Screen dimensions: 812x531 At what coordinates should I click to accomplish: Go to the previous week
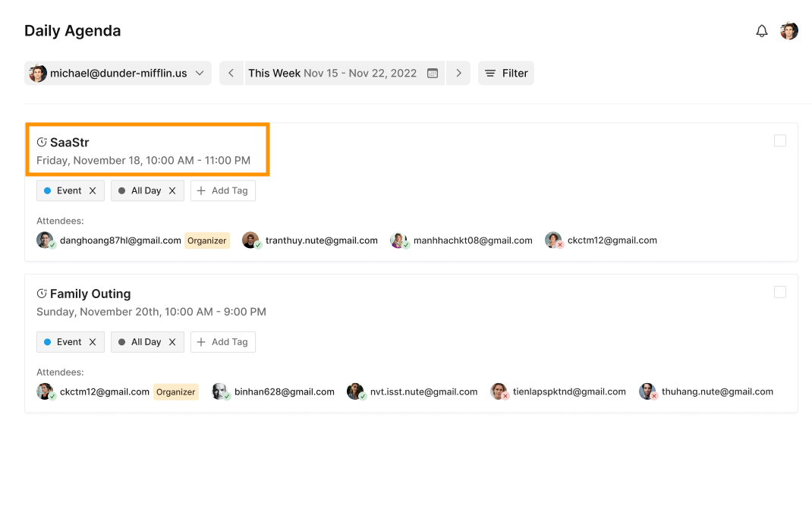coord(231,73)
